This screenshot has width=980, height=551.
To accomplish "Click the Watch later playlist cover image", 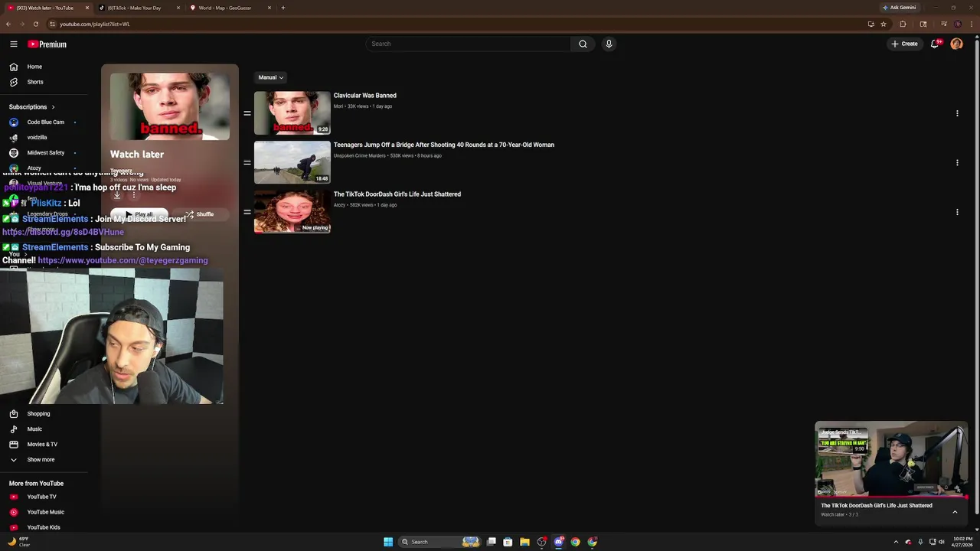I will 170,106.
